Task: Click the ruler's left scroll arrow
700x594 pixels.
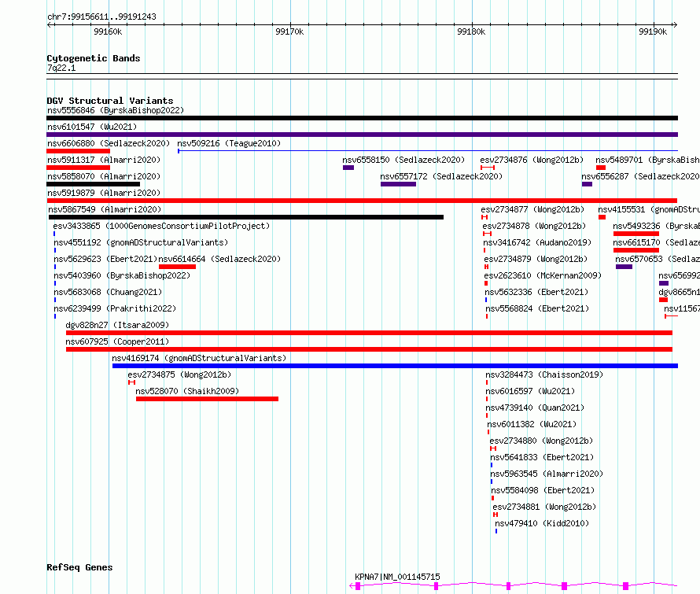Action: click(x=50, y=24)
